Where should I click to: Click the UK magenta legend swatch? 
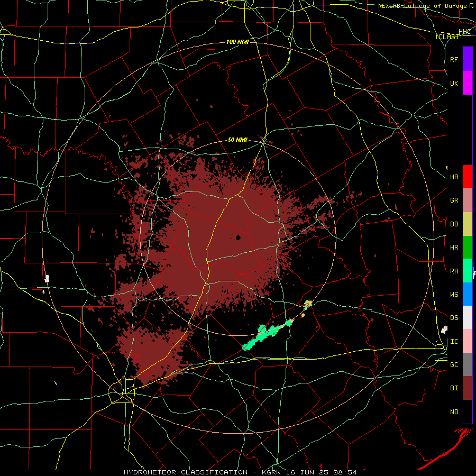(467, 83)
